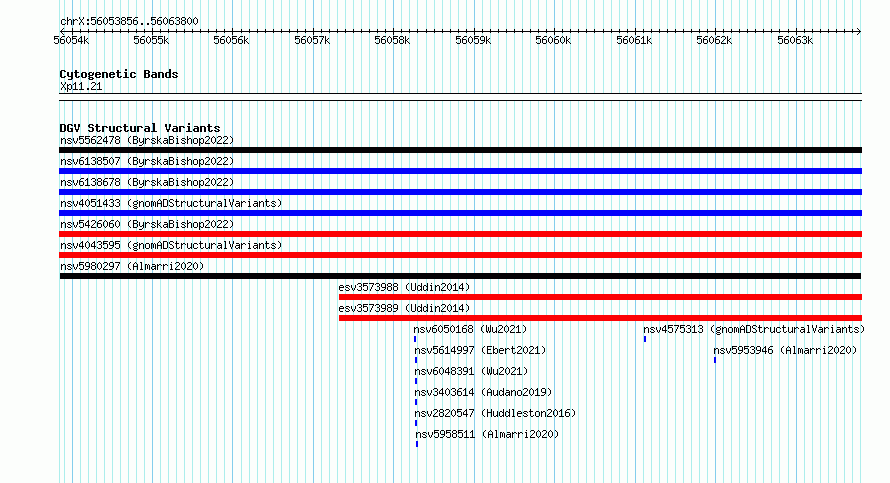The height and width of the screenshot is (483, 890).
Task: Open the nsv4575313 (gnomADStructuralVariants) label
Action: click(754, 330)
